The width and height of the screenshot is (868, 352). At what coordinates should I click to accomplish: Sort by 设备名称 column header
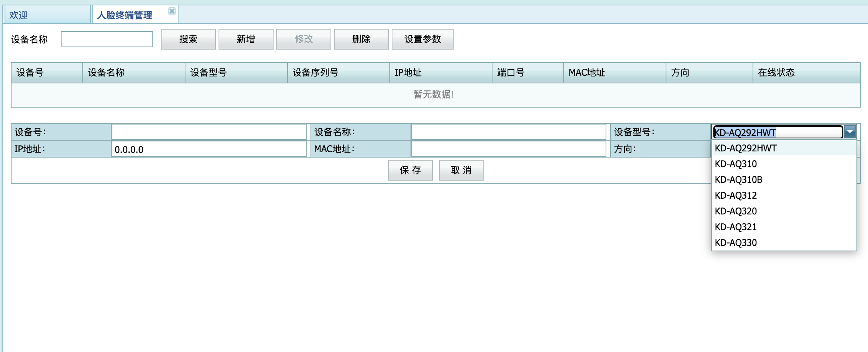click(x=134, y=73)
